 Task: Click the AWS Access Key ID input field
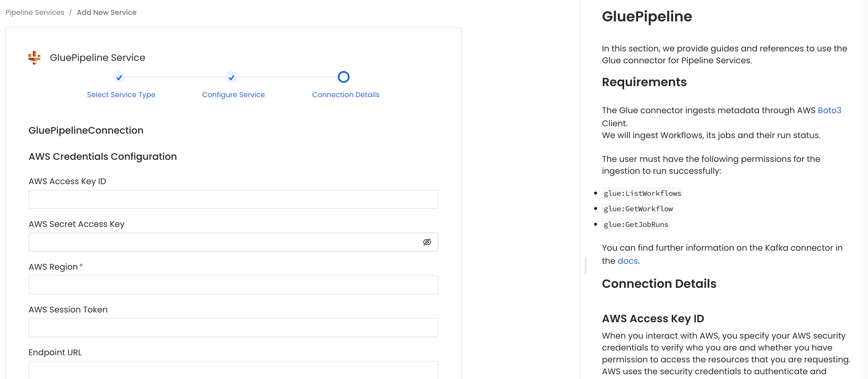233,199
